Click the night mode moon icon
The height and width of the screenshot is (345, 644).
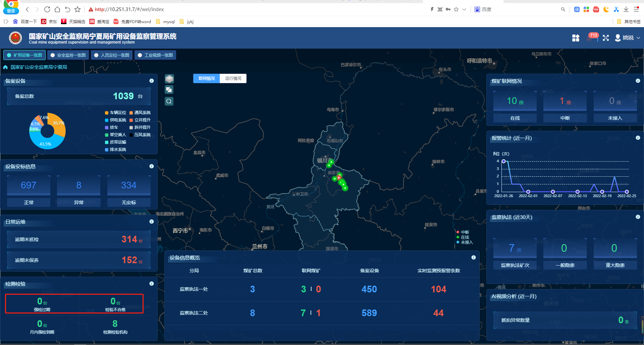tap(606, 9)
